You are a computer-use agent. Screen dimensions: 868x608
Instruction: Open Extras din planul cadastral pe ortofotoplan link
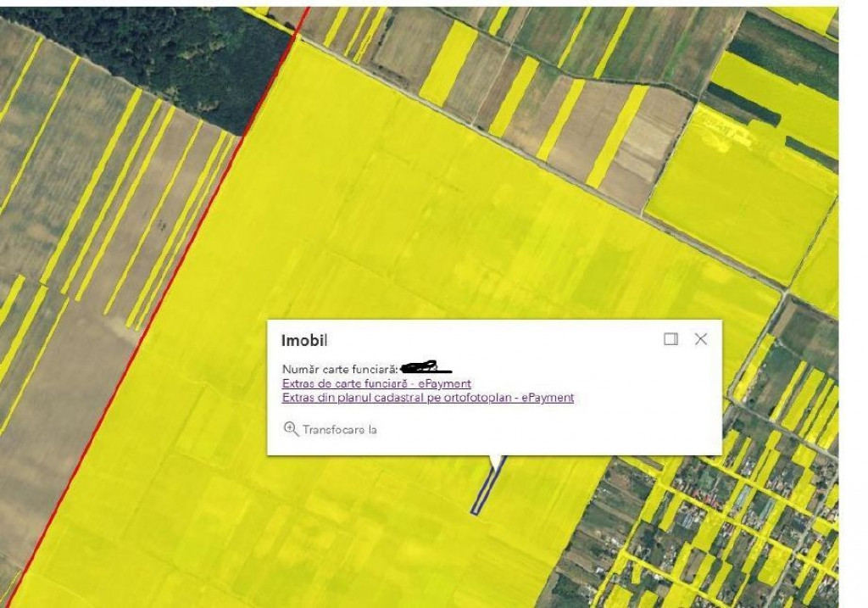coord(427,398)
